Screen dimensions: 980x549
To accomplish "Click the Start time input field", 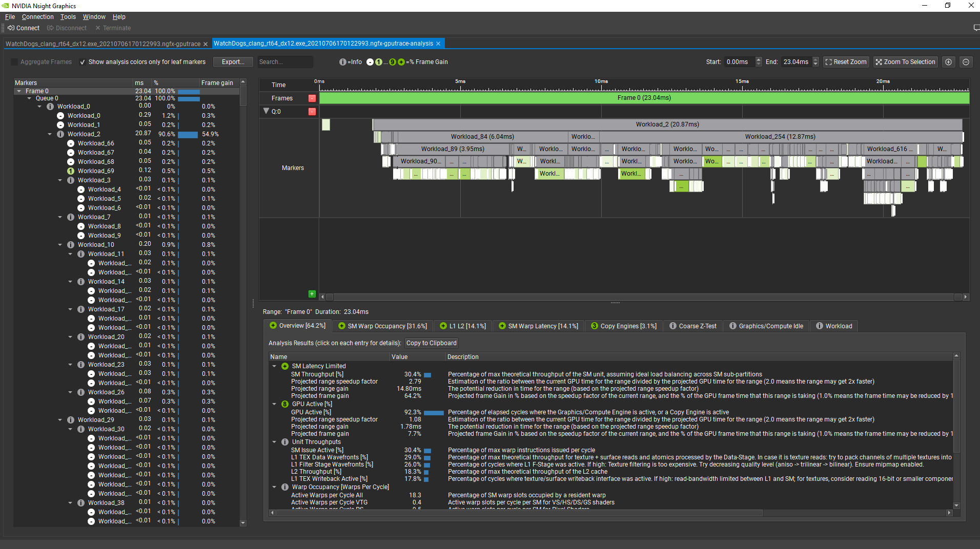I will (740, 62).
